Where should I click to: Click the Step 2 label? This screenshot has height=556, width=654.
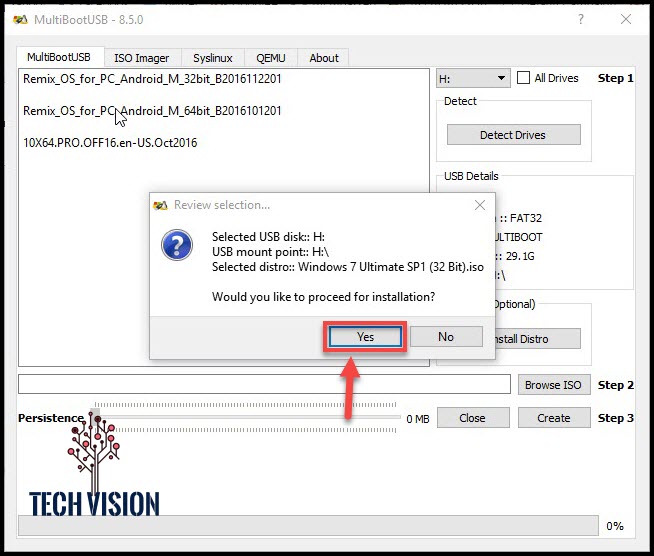click(x=616, y=385)
